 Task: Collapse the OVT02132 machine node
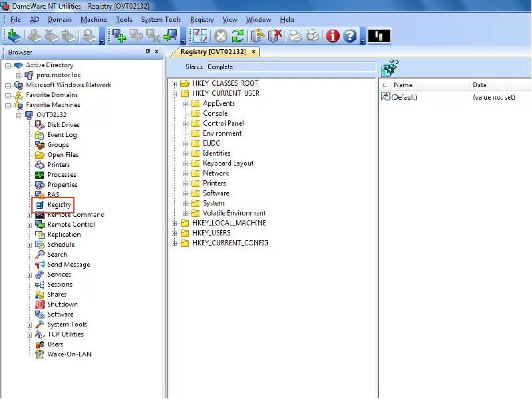pos(19,115)
